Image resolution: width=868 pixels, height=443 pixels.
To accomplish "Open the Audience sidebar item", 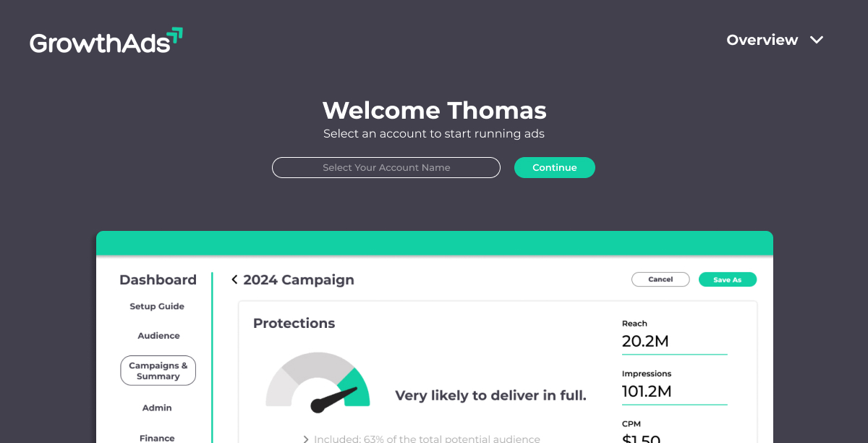I will point(158,336).
